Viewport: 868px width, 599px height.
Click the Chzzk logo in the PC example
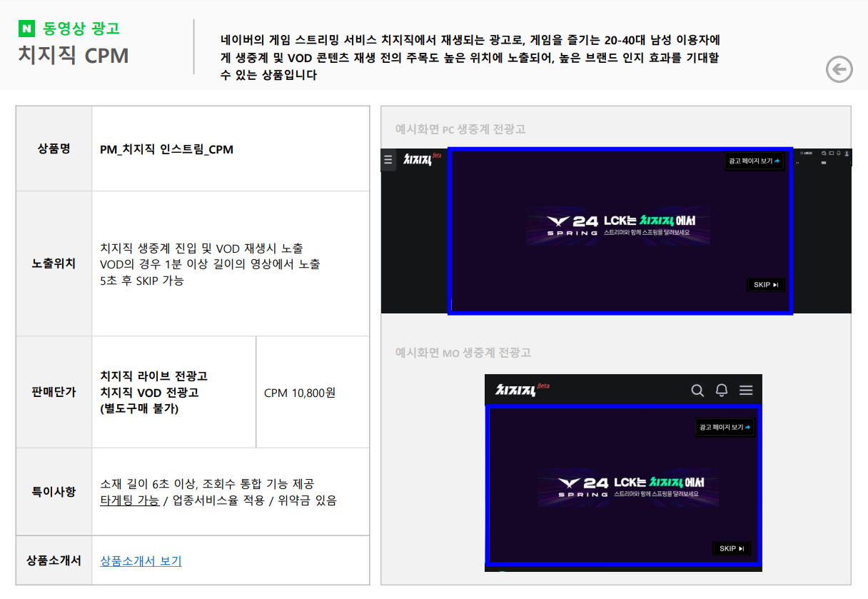click(422, 159)
